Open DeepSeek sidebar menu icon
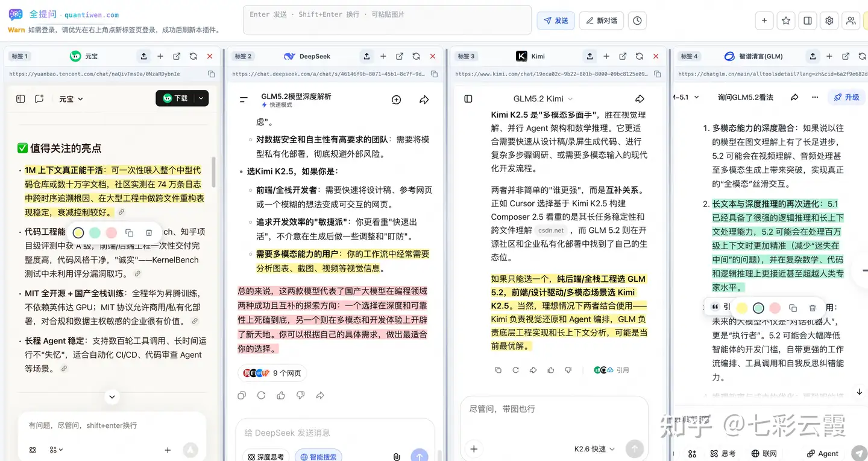Image resolution: width=868 pixels, height=461 pixels. tap(244, 100)
